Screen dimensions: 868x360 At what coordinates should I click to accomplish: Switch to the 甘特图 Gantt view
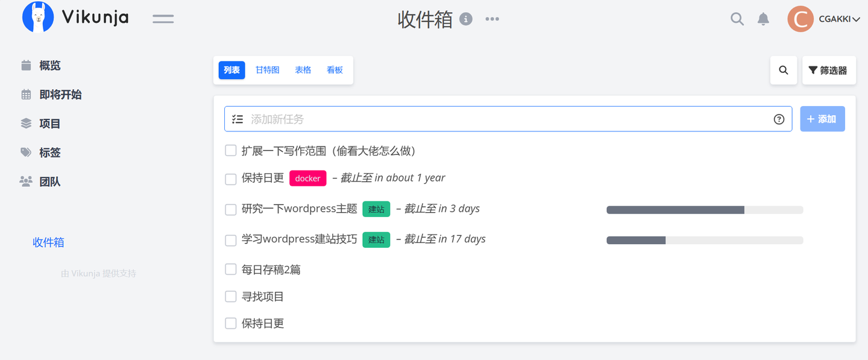point(267,70)
